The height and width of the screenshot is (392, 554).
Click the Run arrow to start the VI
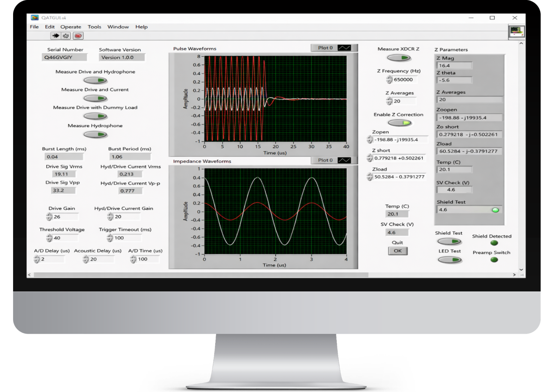(x=55, y=35)
